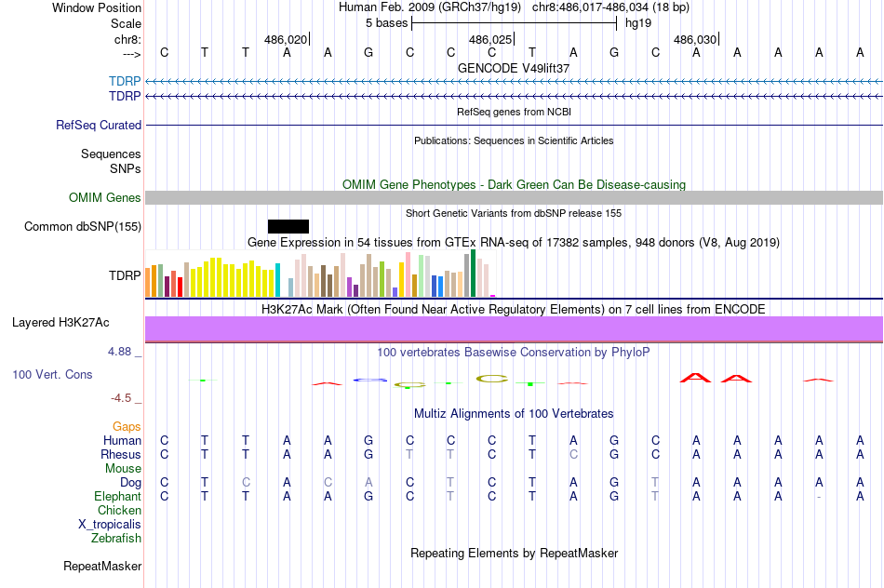Click the Zebrafish alignment row label
This screenshot has width=884, height=588.
116,539
